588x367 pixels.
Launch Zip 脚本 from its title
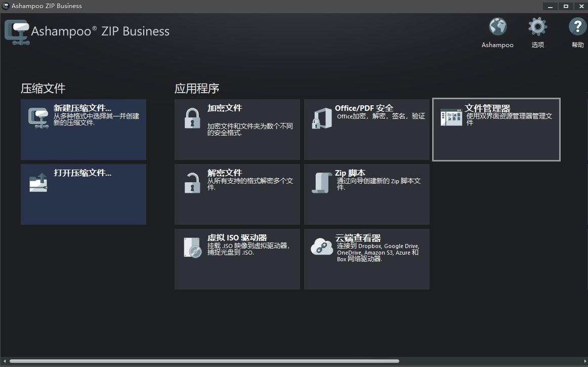tap(350, 173)
